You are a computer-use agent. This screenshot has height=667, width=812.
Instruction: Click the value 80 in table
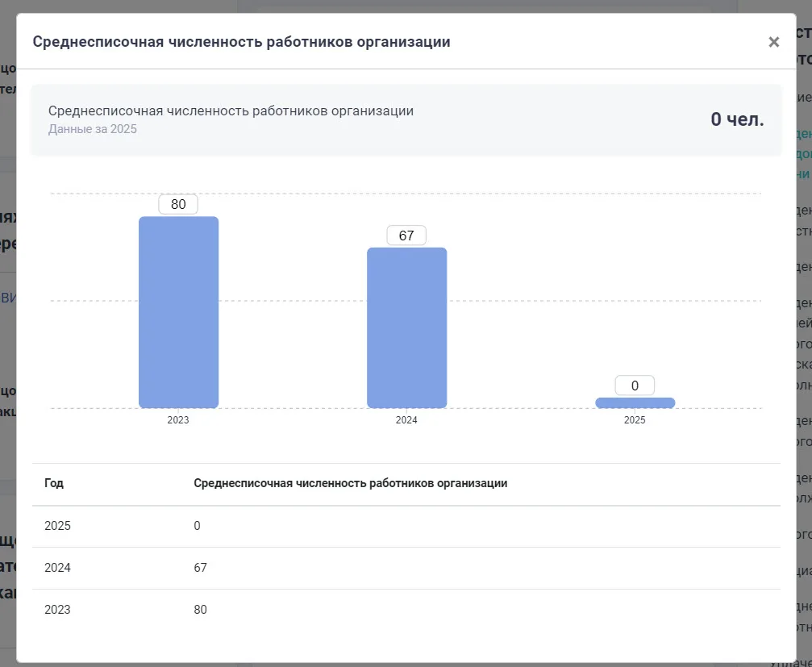[200, 610]
